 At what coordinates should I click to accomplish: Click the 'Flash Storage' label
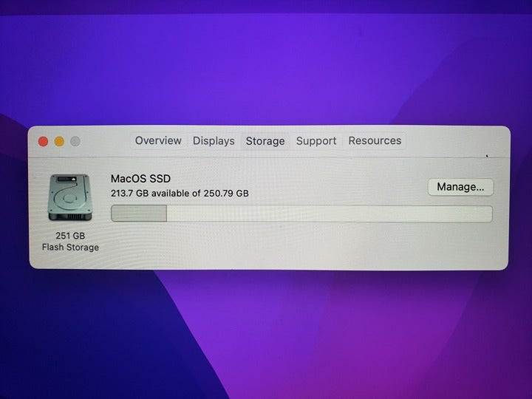coord(70,248)
